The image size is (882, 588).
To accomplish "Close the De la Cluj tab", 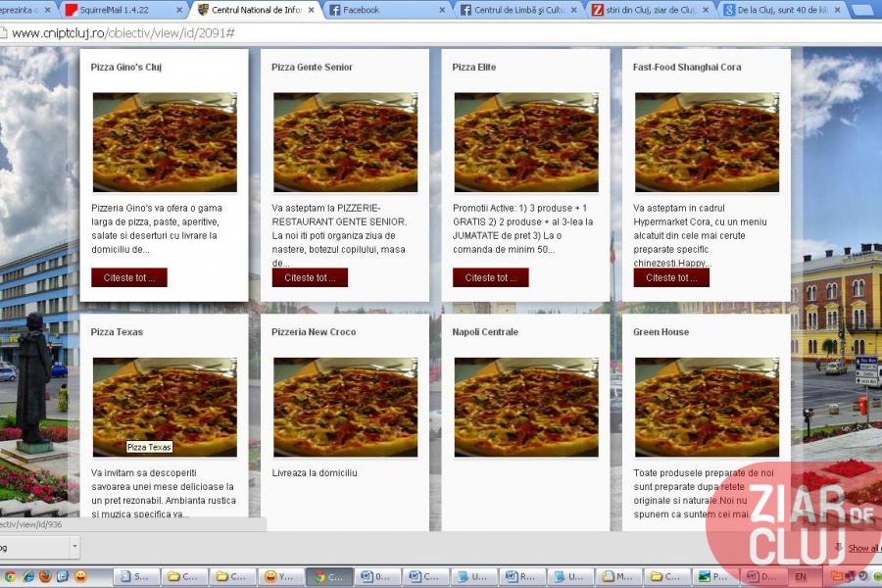I will (x=837, y=10).
